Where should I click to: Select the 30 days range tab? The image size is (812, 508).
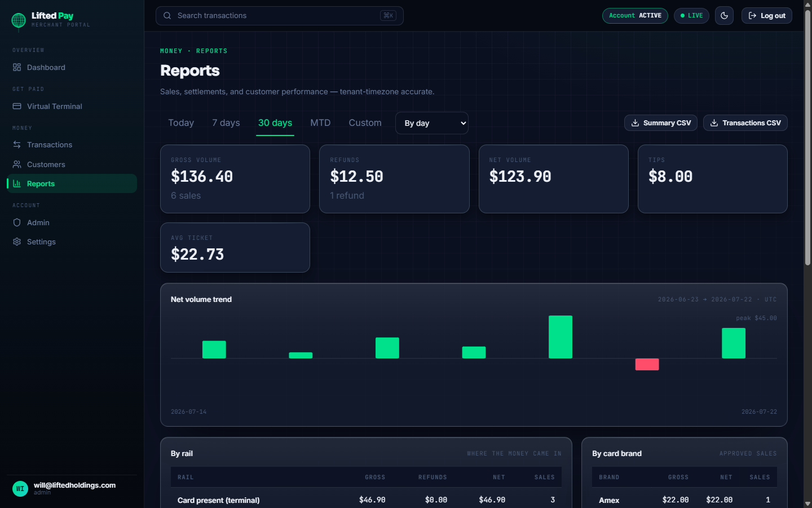275,123
